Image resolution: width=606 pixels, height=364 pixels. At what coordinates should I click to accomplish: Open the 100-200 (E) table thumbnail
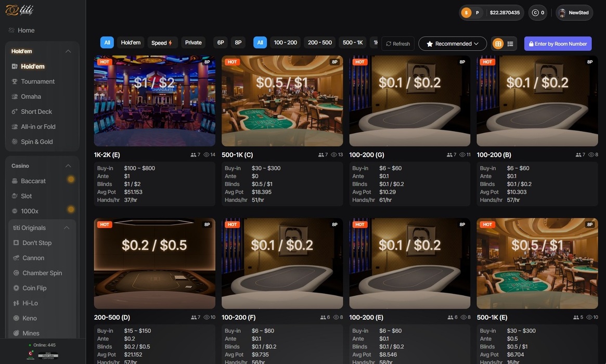tap(410, 264)
